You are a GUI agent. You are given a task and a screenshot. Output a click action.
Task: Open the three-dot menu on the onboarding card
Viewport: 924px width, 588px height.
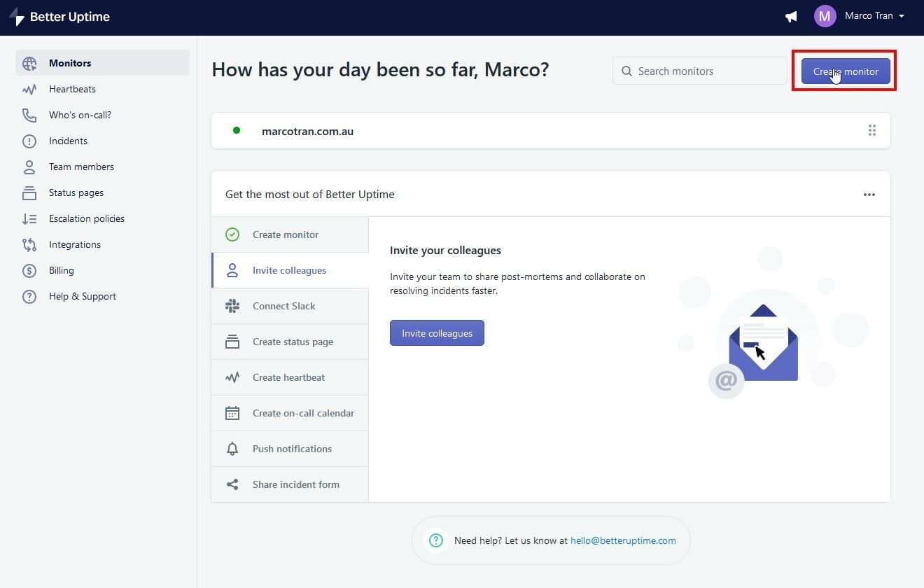pyautogui.click(x=869, y=194)
